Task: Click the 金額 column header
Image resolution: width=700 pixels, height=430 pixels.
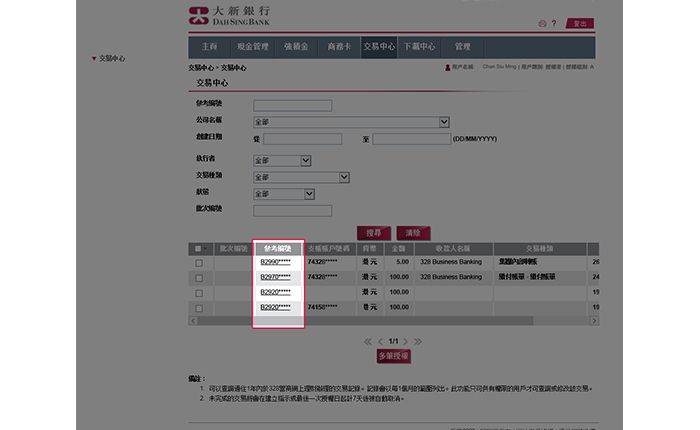Action: point(399,249)
